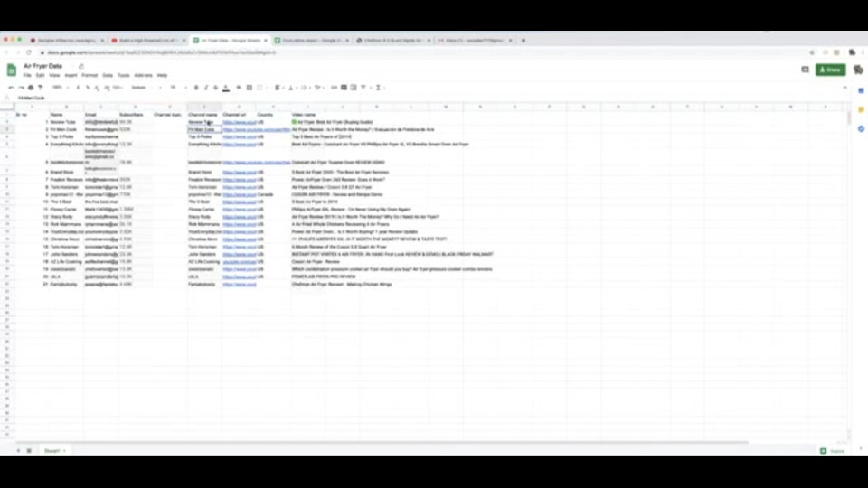The width and height of the screenshot is (868, 488).
Task: Toggle strikethrough formatting
Action: click(215, 88)
